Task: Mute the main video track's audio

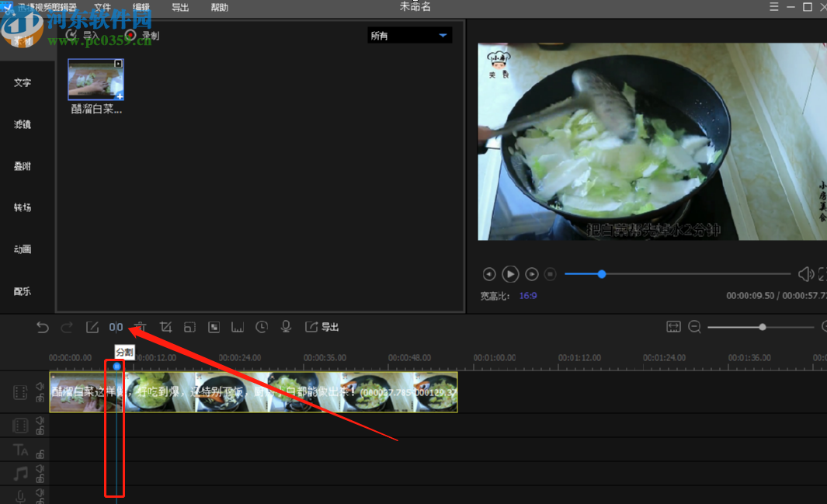Action: tap(40, 387)
